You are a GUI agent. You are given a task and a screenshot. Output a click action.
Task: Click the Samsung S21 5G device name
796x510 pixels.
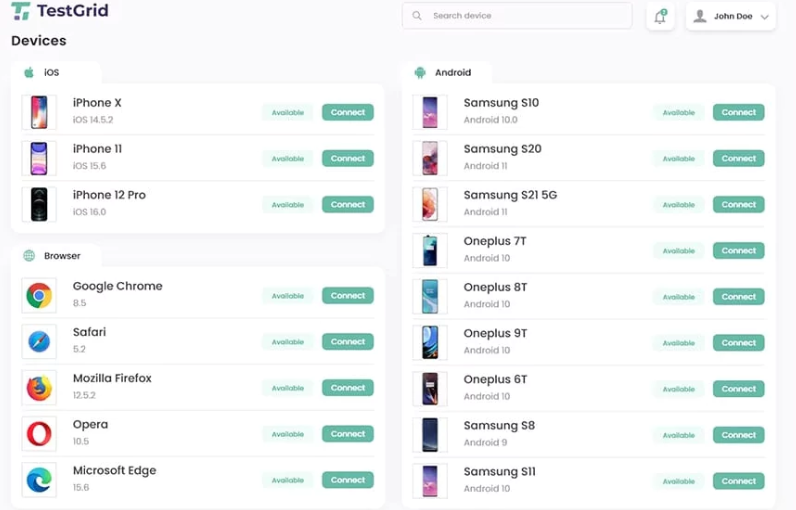(x=510, y=195)
